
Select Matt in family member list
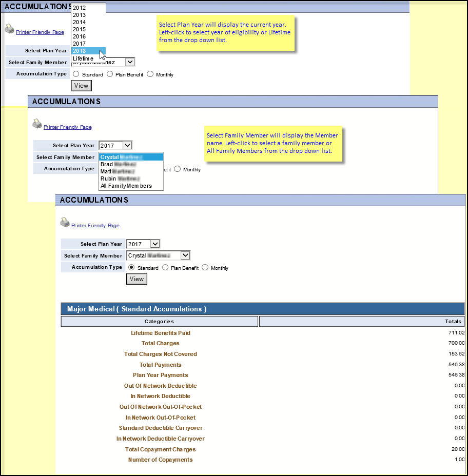[131, 171]
